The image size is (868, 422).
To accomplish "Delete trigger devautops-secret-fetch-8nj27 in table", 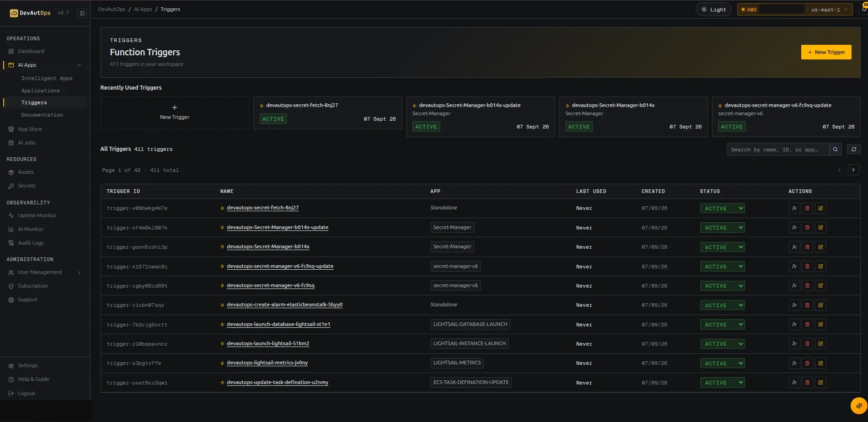I will click(807, 208).
